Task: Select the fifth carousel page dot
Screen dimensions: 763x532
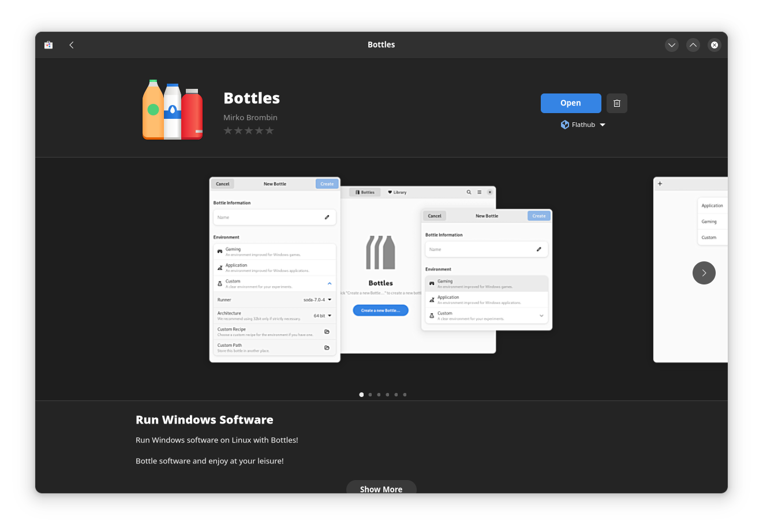Action: [396, 395]
